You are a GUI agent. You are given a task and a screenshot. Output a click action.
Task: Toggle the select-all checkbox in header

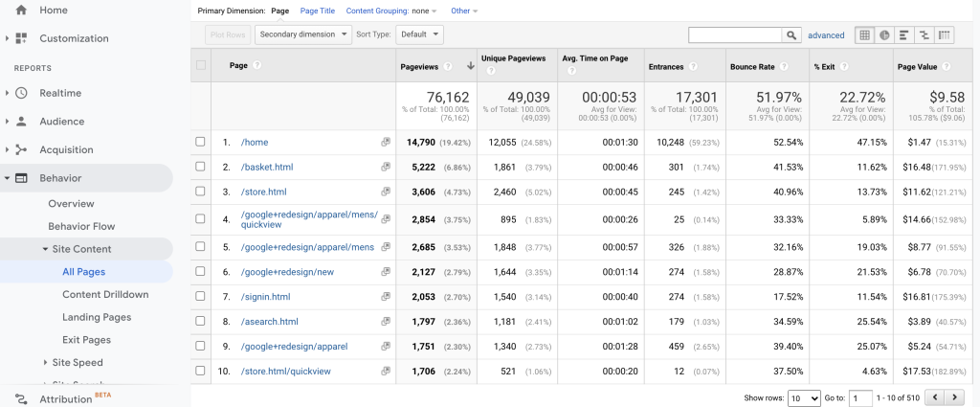[200, 66]
